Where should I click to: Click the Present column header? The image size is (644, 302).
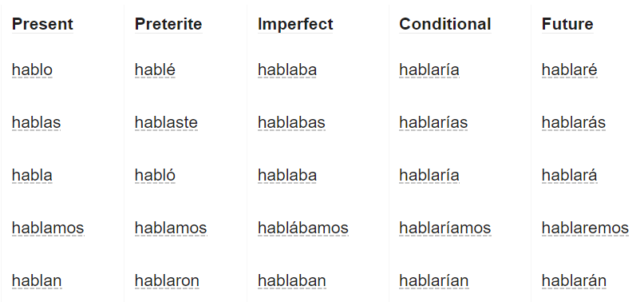(42, 24)
